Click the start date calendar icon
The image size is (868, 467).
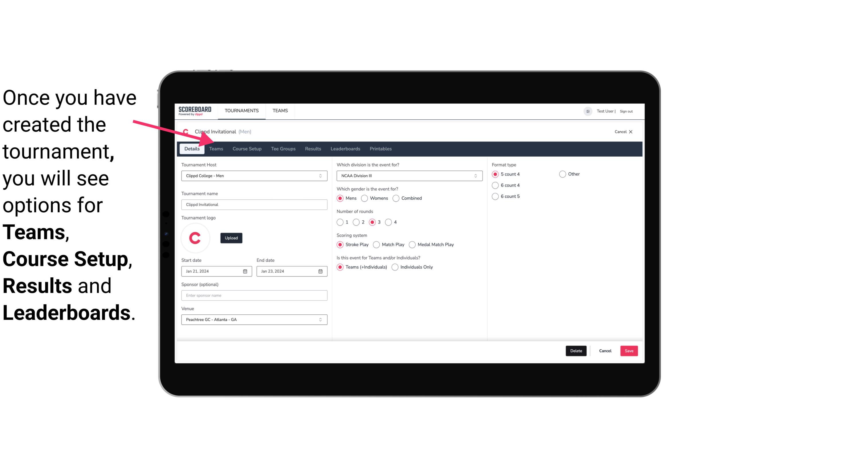(245, 271)
